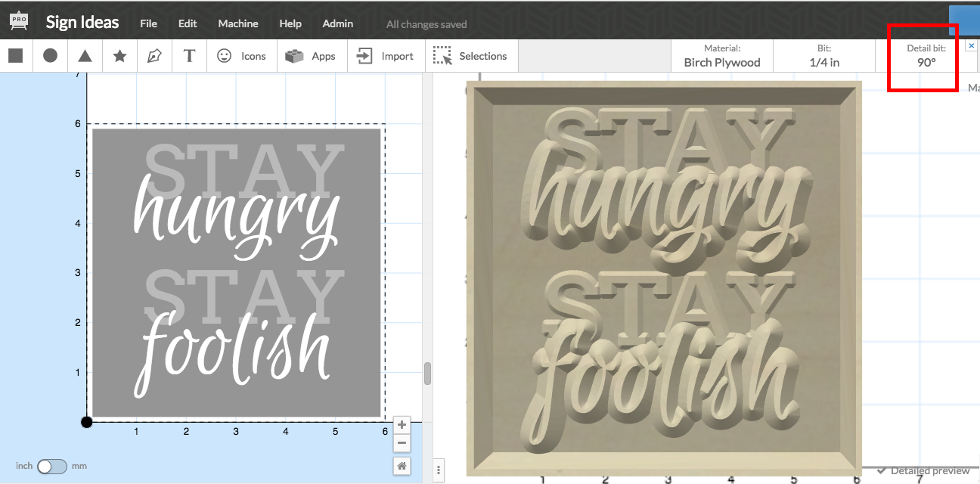Open the Icons library
The image size is (980, 484).
(x=241, y=56)
